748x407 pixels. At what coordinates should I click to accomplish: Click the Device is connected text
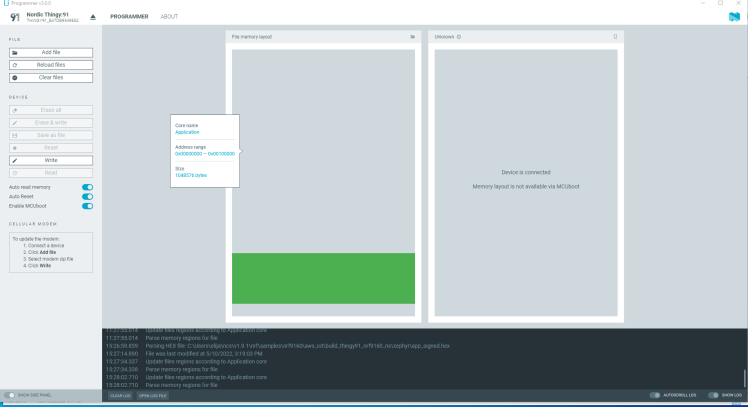click(526, 172)
